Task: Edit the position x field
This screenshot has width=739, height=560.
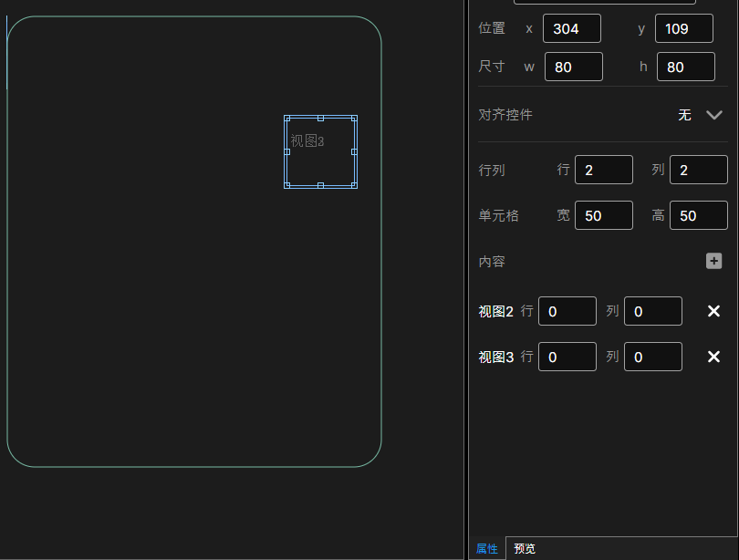Action: [x=572, y=29]
